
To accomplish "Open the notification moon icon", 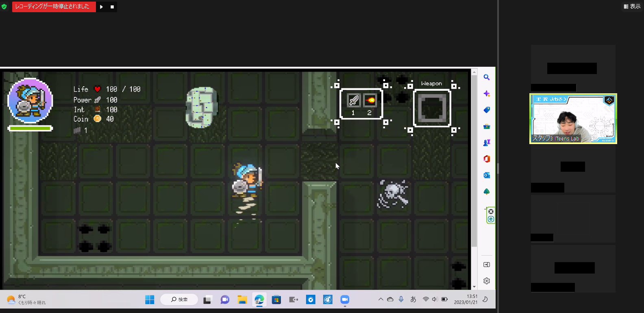I will 485,300.
